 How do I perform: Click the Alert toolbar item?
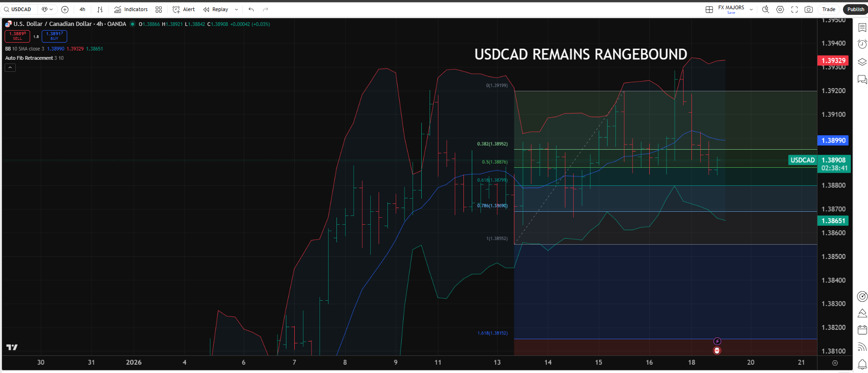184,9
